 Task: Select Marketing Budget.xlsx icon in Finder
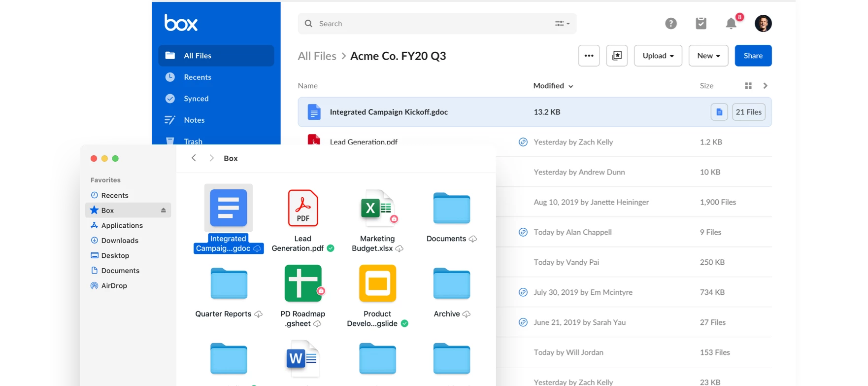378,208
